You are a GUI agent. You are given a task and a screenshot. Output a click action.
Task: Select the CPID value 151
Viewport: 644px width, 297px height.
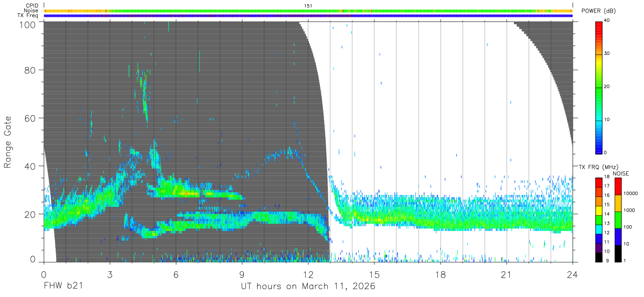pyautogui.click(x=308, y=5)
